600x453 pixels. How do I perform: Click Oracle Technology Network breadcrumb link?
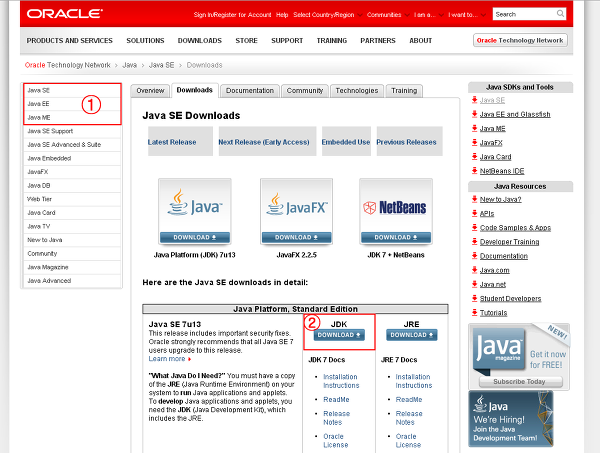click(x=68, y=65)
